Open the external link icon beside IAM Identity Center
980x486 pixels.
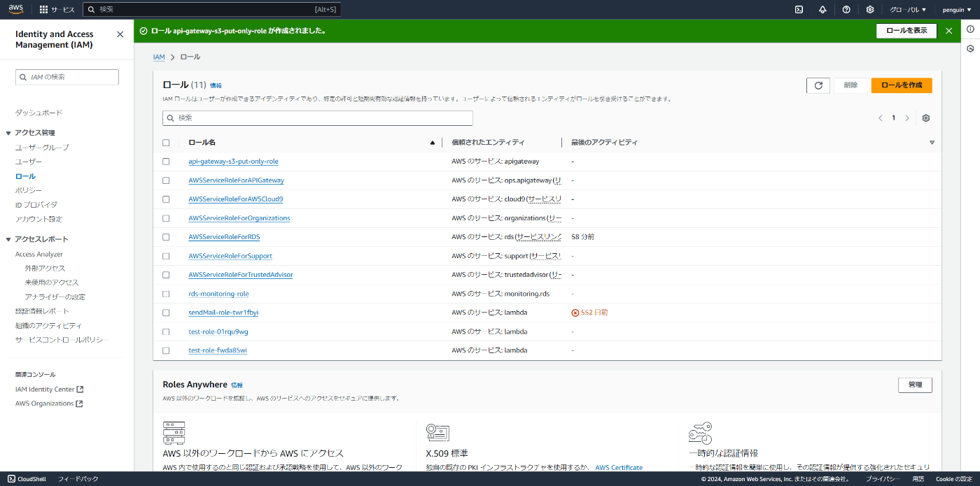tap(80, 389)
